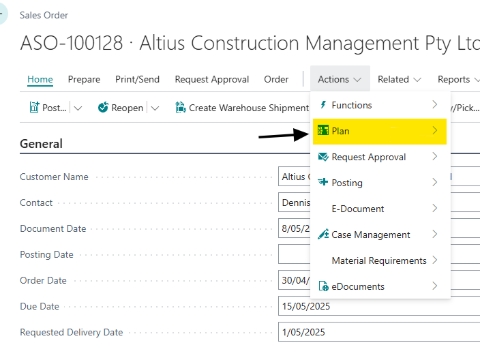Expand the Request Approval submenu chevron
The width and height of the screenshot is (480, 360).
point(434,156)
